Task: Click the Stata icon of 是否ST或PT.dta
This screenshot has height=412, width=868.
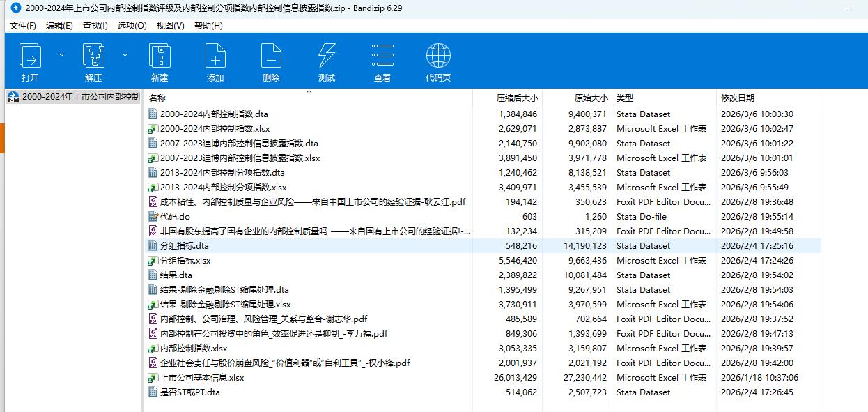Action: coord(153,392)
